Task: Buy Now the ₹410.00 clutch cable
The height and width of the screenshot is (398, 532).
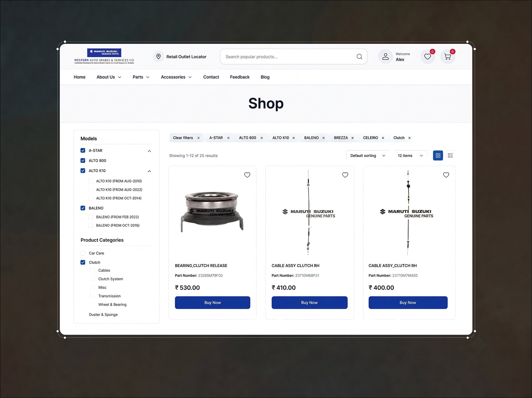Action: tap(309, 303)
